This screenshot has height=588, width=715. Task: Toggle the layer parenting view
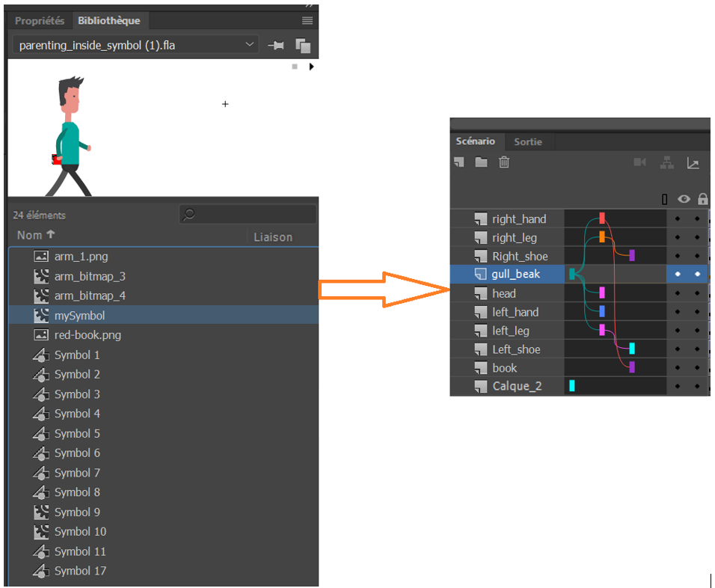(x=666, y=162)
